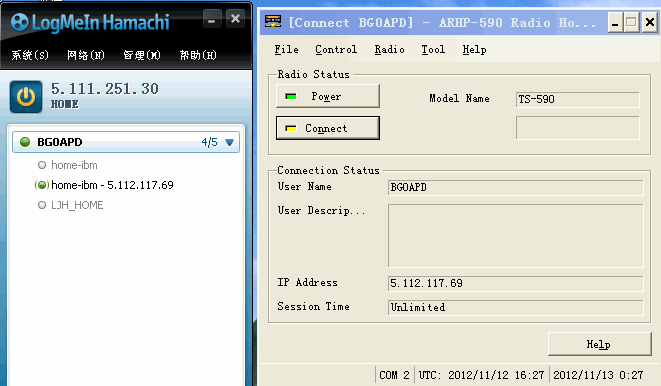The height and width of the screenshot is (386, 661).
Task: Click the Model Name field showing TS-590
Action: click(x=578, y=99)
